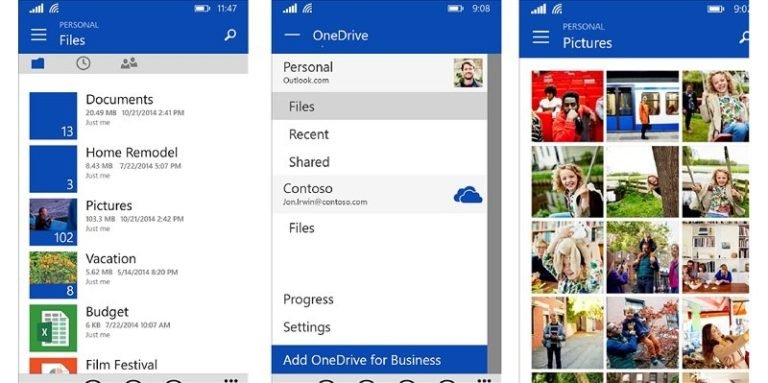768x383 pixels.
Task: Open hamburger menu on Pictures screen
Action: point(541,37)
